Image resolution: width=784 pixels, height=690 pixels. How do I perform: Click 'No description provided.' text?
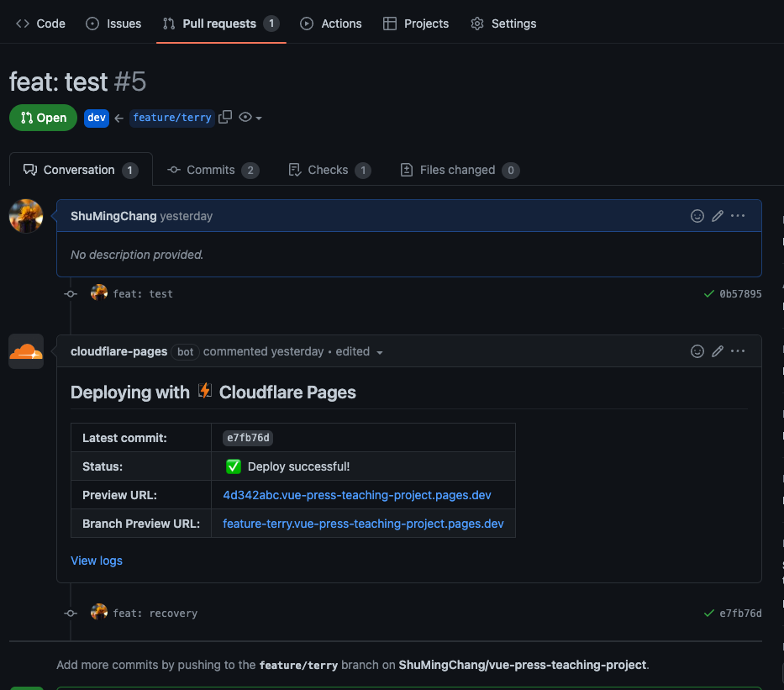[136, 255]
